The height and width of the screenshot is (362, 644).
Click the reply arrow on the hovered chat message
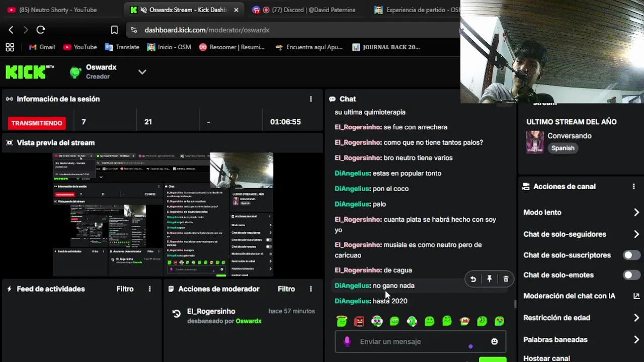pyautogui.click(x=473, y=279)
